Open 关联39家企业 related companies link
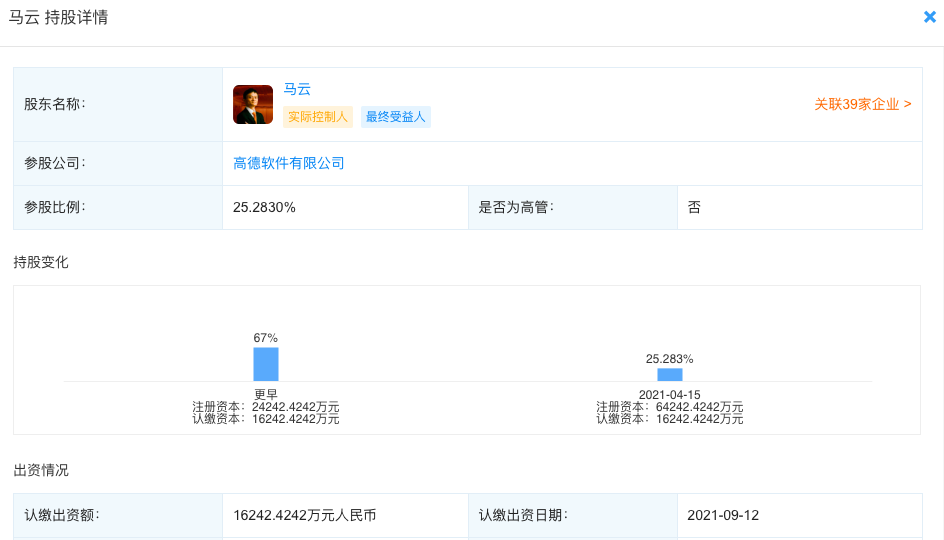This screenshot has width=944, height=540. coord(863,104)
